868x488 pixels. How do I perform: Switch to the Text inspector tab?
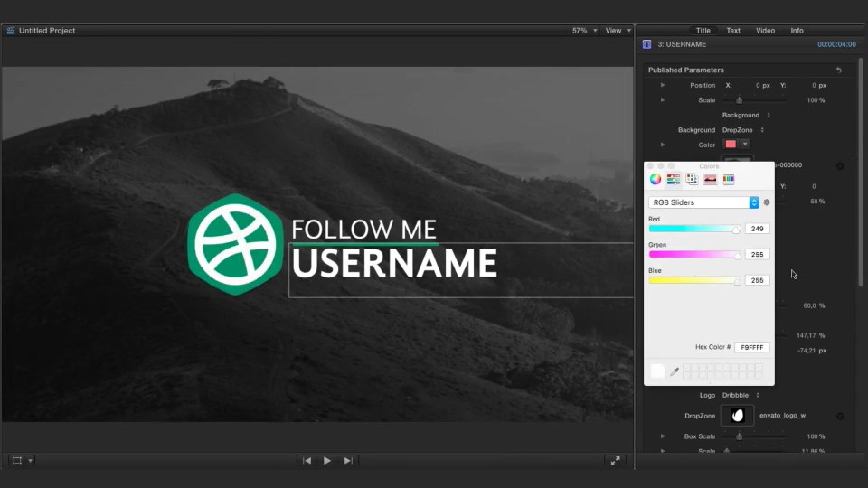point(733,31)
